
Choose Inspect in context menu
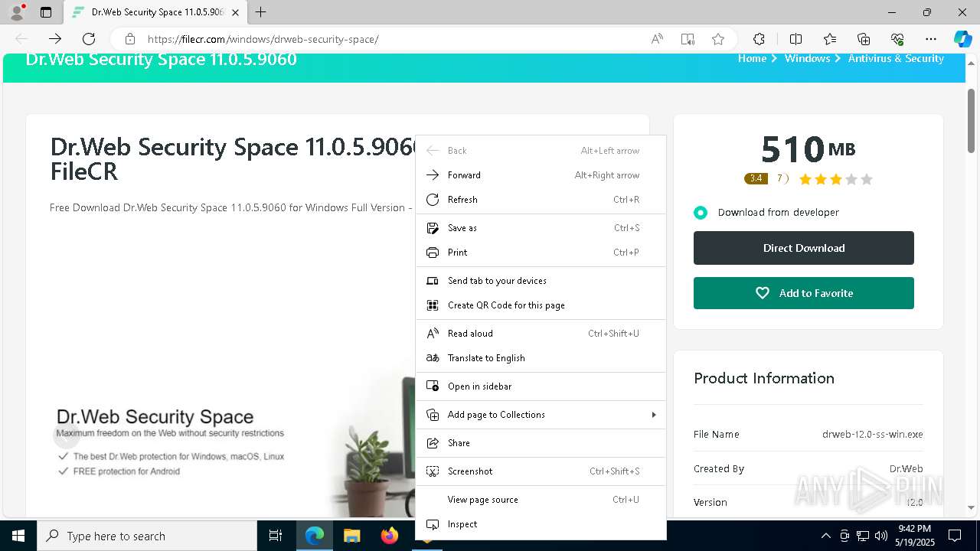coord(541,524)
